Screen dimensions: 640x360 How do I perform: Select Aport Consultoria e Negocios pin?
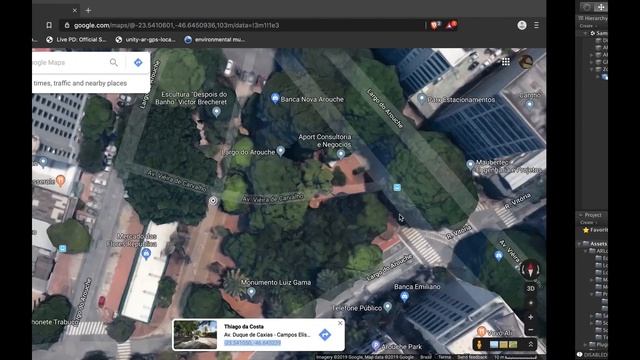click(341, 154)
